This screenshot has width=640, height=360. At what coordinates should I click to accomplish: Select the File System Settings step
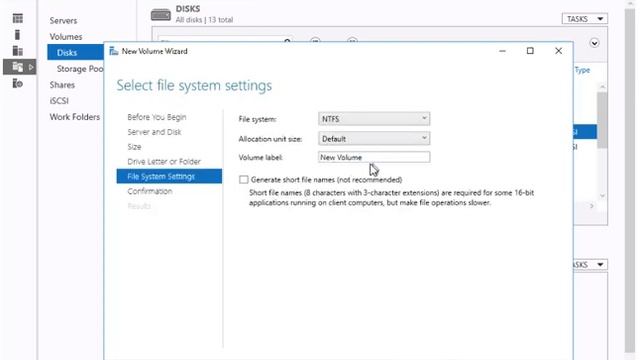click(169, 176)
